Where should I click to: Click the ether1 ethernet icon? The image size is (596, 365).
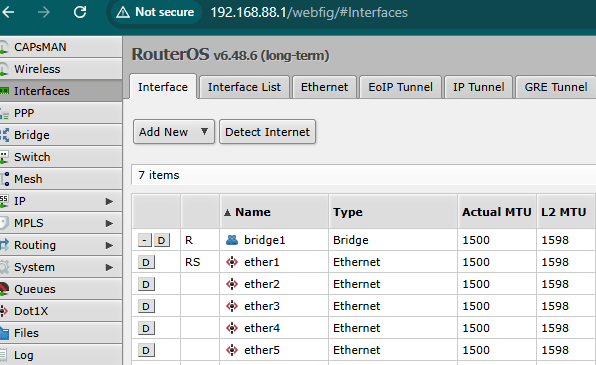(x=232, y=262)
